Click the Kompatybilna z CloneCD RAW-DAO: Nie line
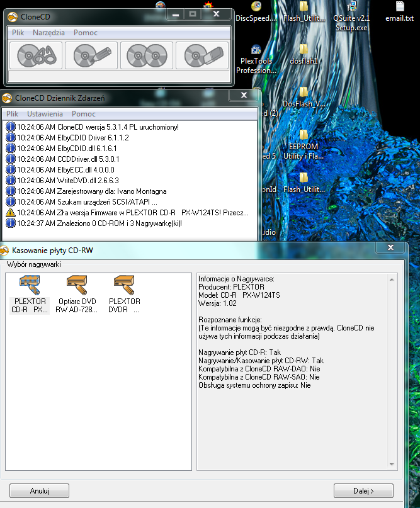The height and width of the screenshot is (508, 420). (259, 369)
